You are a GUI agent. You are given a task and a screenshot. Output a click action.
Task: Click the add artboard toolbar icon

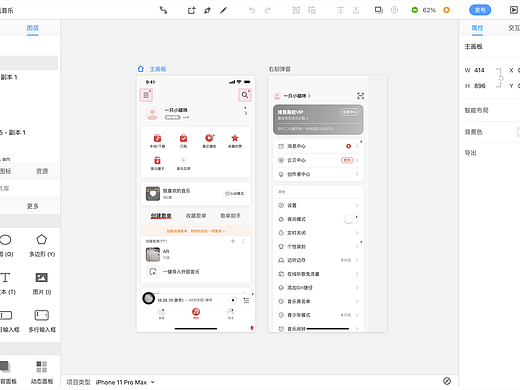click(191, 10)
